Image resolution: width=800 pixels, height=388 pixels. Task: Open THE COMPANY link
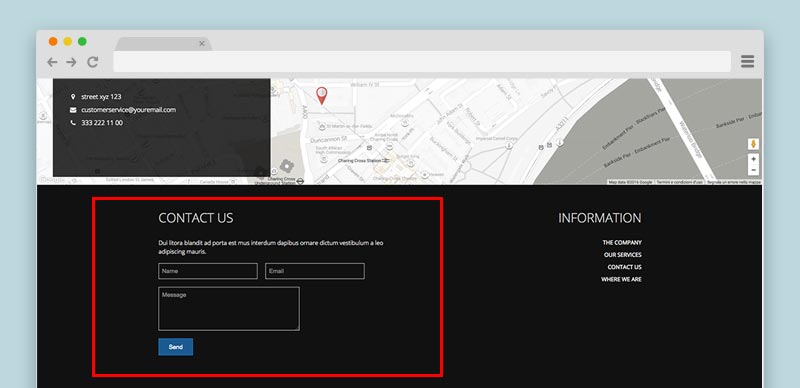pos(622,242)
